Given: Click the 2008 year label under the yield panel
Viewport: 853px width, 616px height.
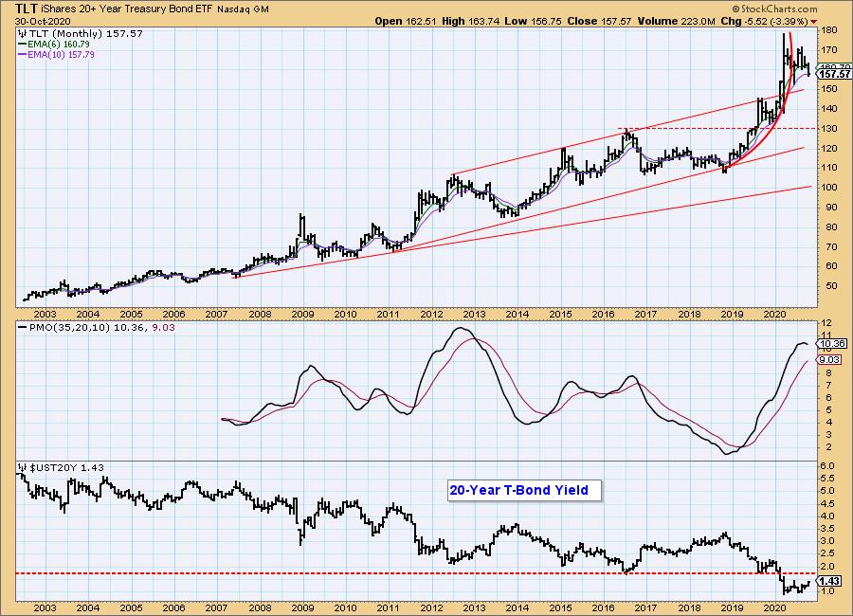Looking at the screenshot, I should click(260, 607).
